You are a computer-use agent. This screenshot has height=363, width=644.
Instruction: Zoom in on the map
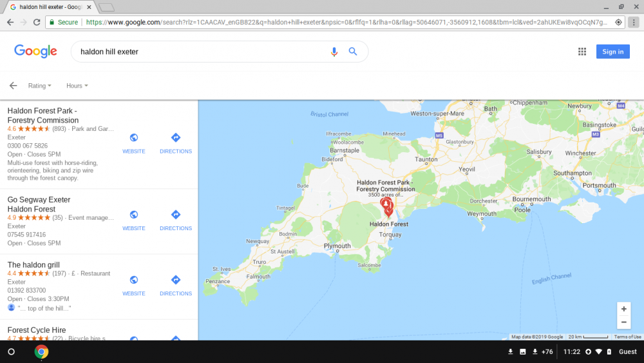[x=623, y=309]
